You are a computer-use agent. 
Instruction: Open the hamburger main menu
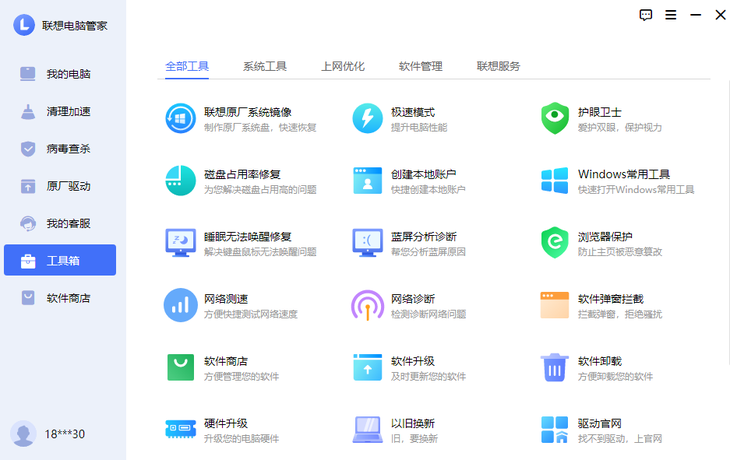(x=671, y=15)
